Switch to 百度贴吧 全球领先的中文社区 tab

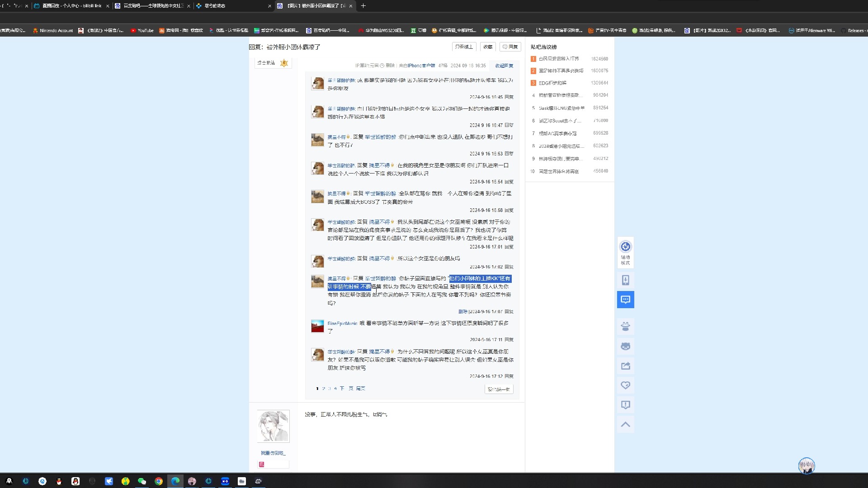(x=153, y=6)
